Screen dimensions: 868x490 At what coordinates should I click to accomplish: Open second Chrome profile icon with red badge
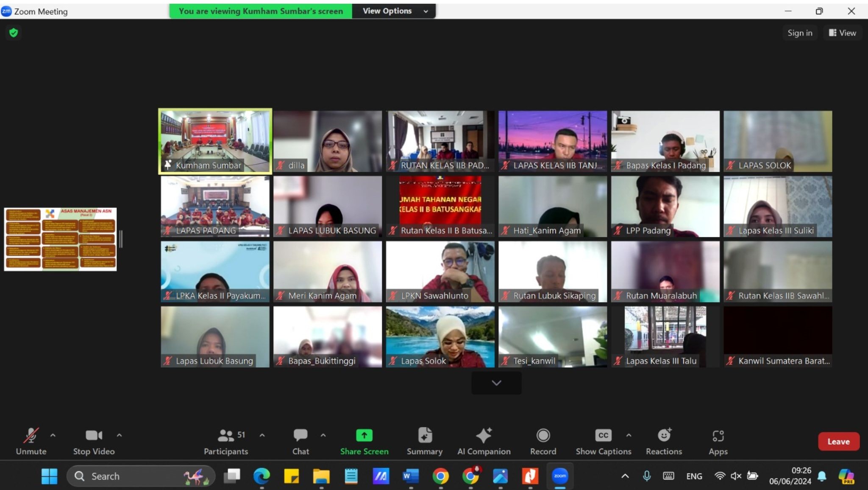pyautogui.click(x=470, y=476)
